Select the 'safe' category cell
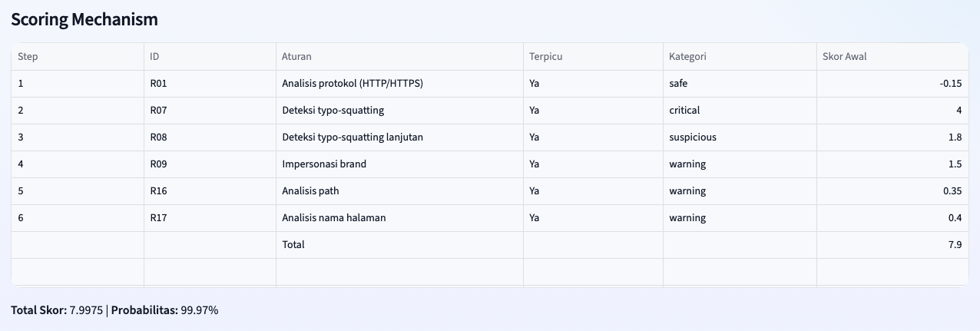The height and width of the screenshot is (331, 980). tap(740, 84)
